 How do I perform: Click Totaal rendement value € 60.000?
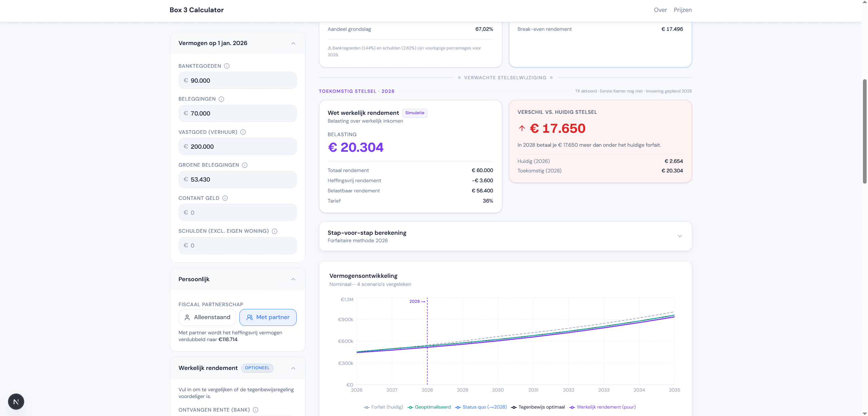click(x=482, y=170)
